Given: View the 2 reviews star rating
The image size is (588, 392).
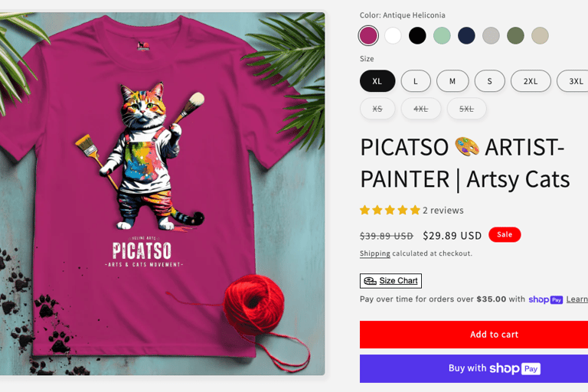Looking at the screenshot, I should 411,210.
